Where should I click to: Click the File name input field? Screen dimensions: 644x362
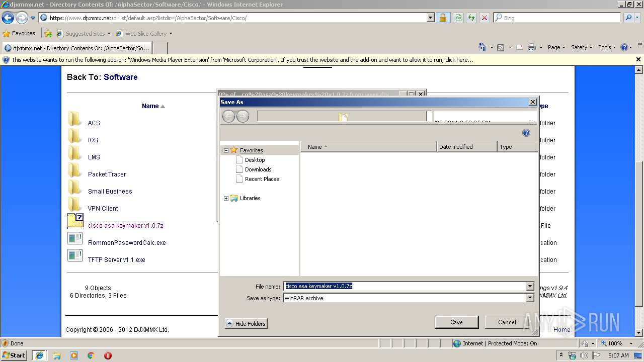(x=405, y=286)
